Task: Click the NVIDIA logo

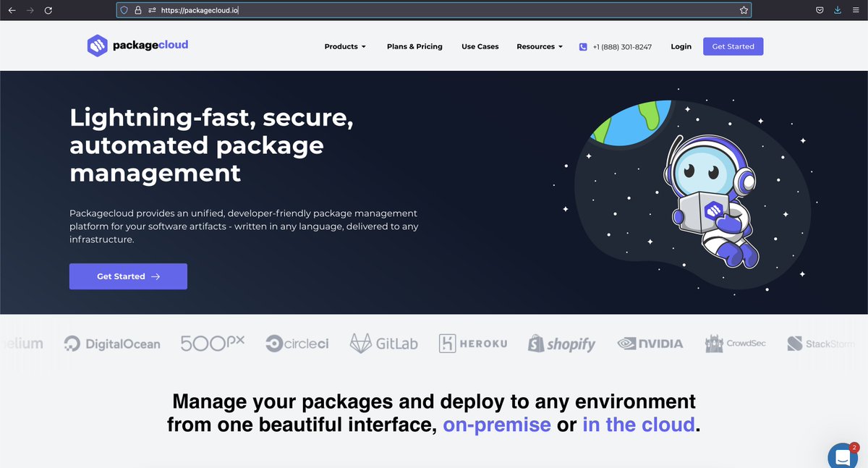Action: click(x=650, y=344)
